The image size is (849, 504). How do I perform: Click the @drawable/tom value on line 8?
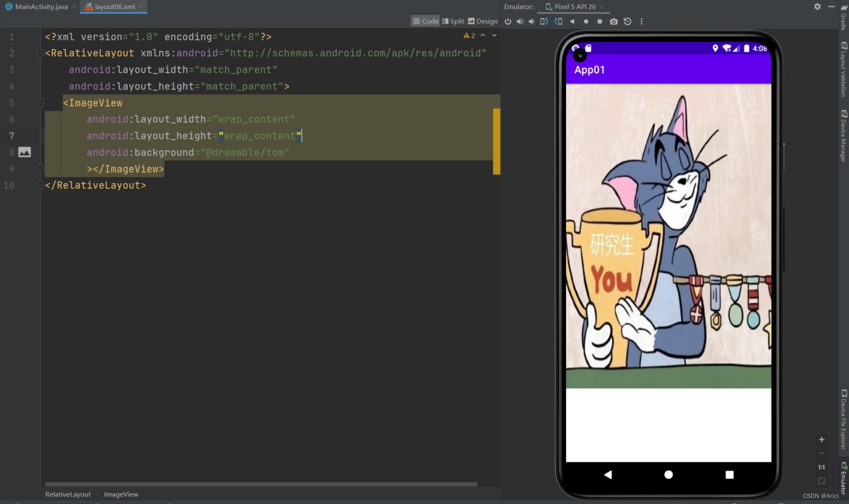click(x=245, y=153)
